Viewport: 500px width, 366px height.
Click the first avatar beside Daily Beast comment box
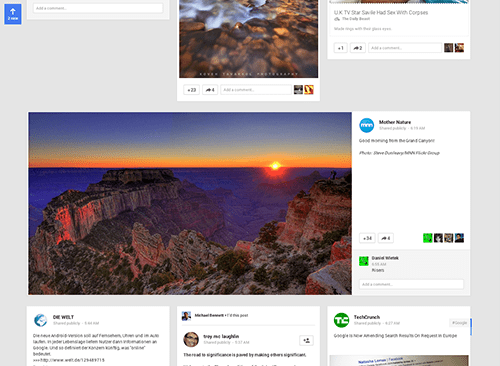[x=448, y=48]
